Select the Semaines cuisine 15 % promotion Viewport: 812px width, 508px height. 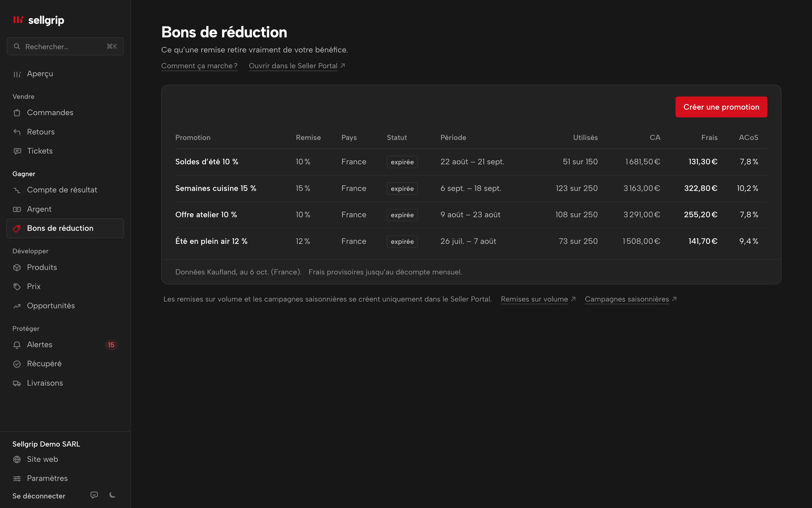tap(216, 188)
